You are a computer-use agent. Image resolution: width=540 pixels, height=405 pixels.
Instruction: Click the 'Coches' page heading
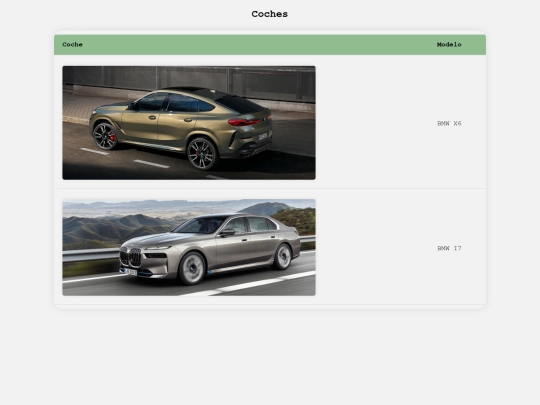tap(270, 14)
